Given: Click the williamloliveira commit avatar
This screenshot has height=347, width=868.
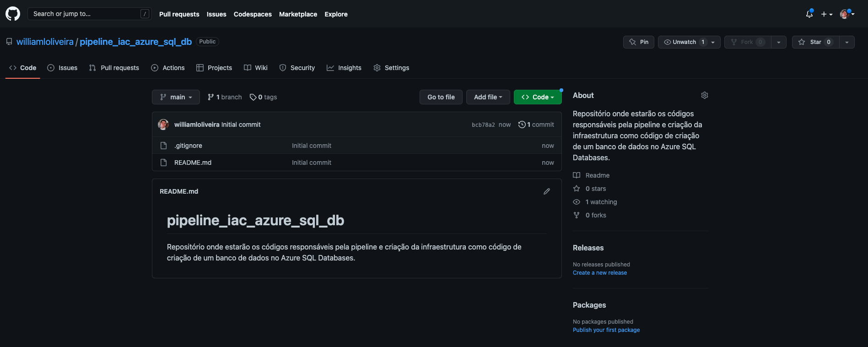Looking at the screenshot, I should [x=163, y=125].
